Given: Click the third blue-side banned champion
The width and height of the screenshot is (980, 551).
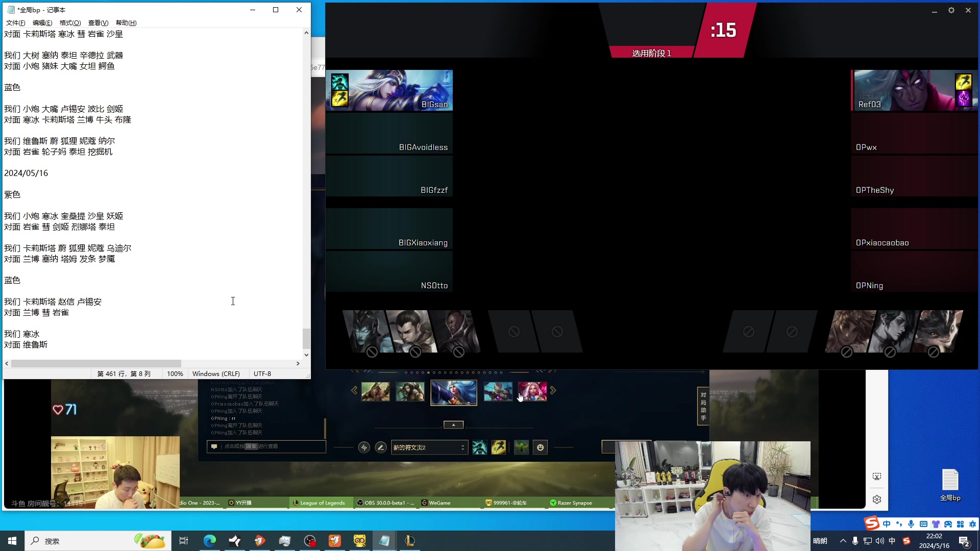Looking at the screenshot, I should [x=455, y=331].
